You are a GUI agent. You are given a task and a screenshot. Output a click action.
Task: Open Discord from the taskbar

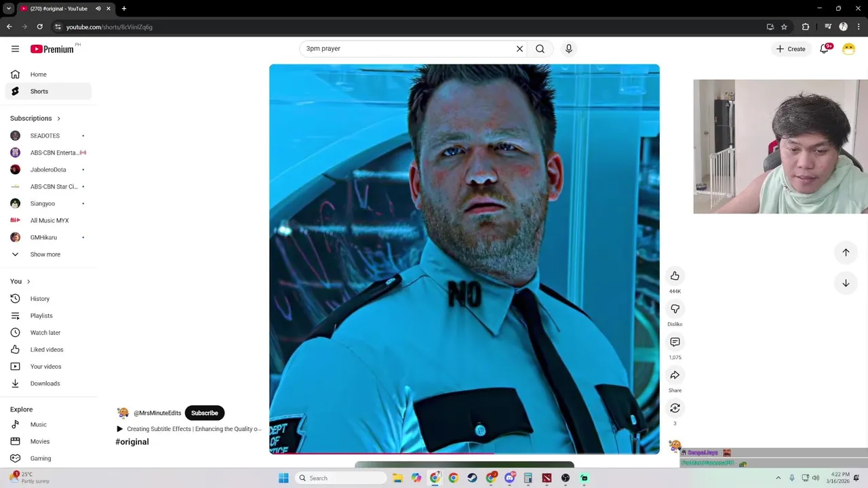coord(509,478)
